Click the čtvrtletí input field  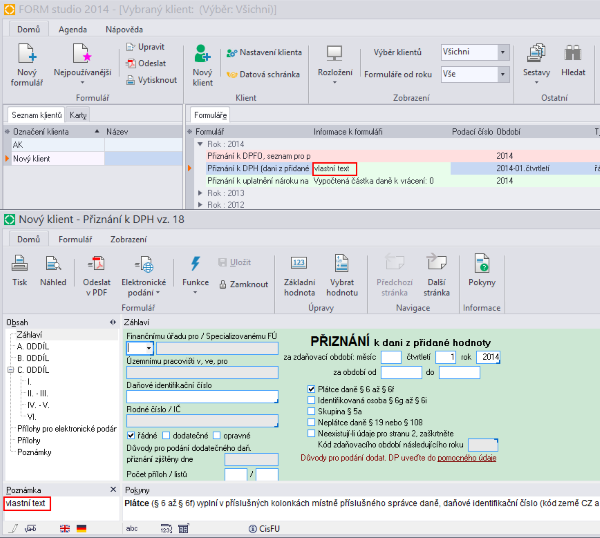[446, 357]
